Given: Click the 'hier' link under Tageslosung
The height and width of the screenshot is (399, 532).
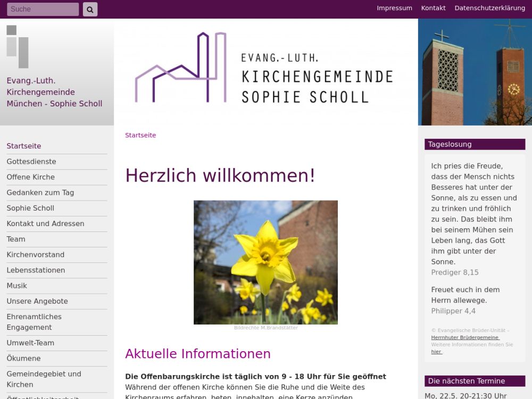Looking at the screenshot, I should coord(436,352).
